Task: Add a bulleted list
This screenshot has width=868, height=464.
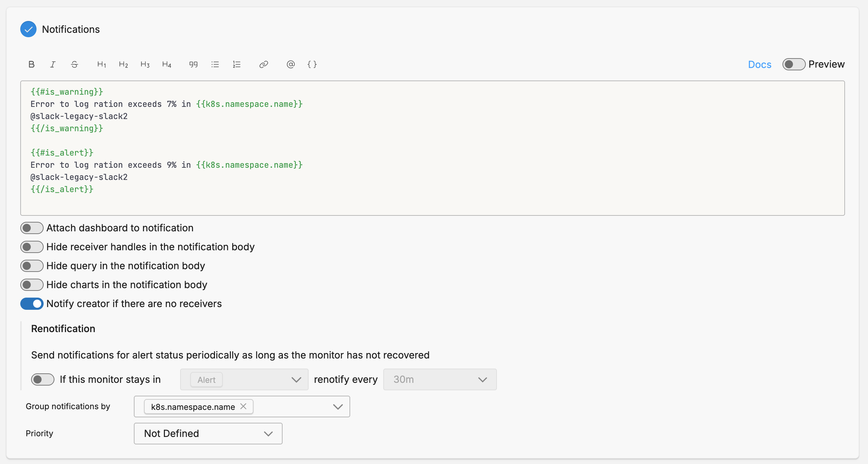Action: click(x=215, y=64)
